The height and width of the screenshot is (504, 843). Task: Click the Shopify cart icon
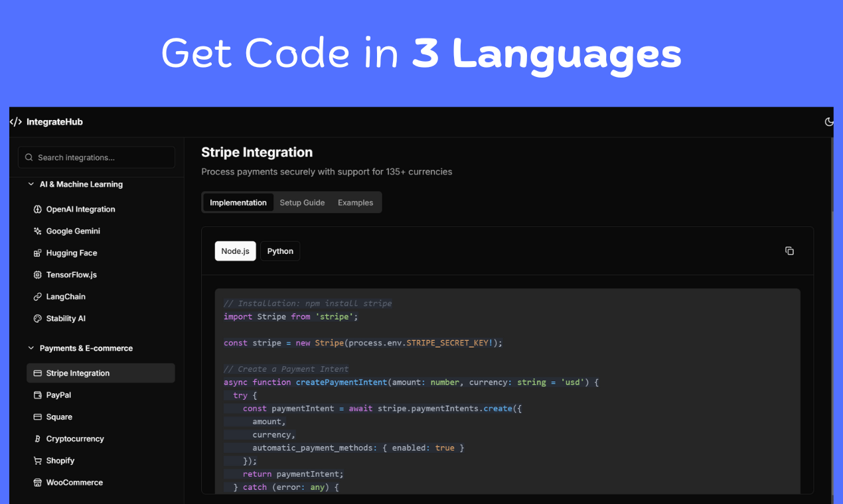click(38, 461)
